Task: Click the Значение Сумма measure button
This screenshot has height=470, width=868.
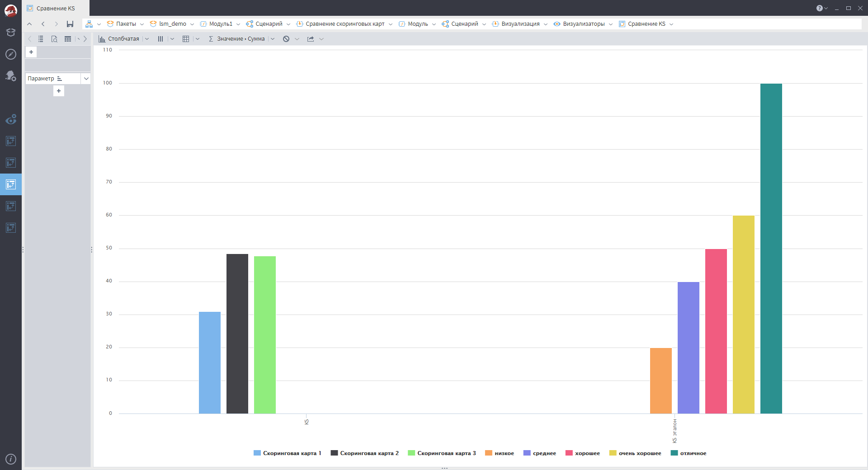Action: point(236,39)
